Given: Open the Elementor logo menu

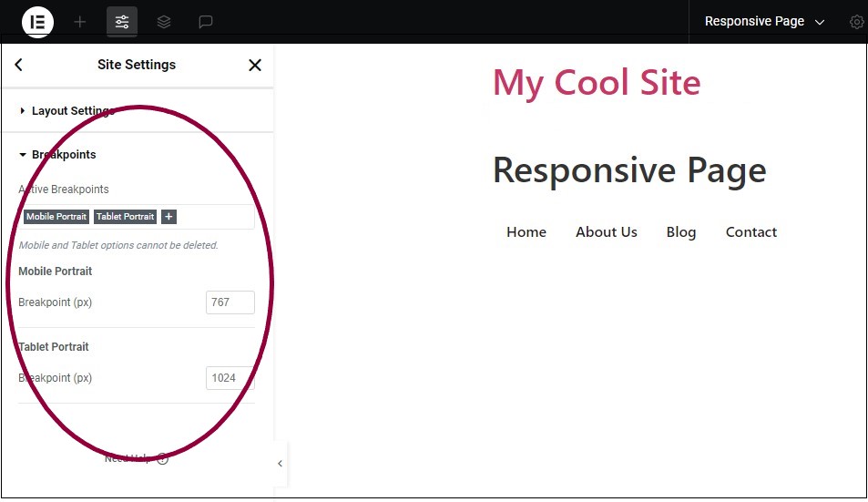Looking at the screenshot, I should tap(38, 22).
